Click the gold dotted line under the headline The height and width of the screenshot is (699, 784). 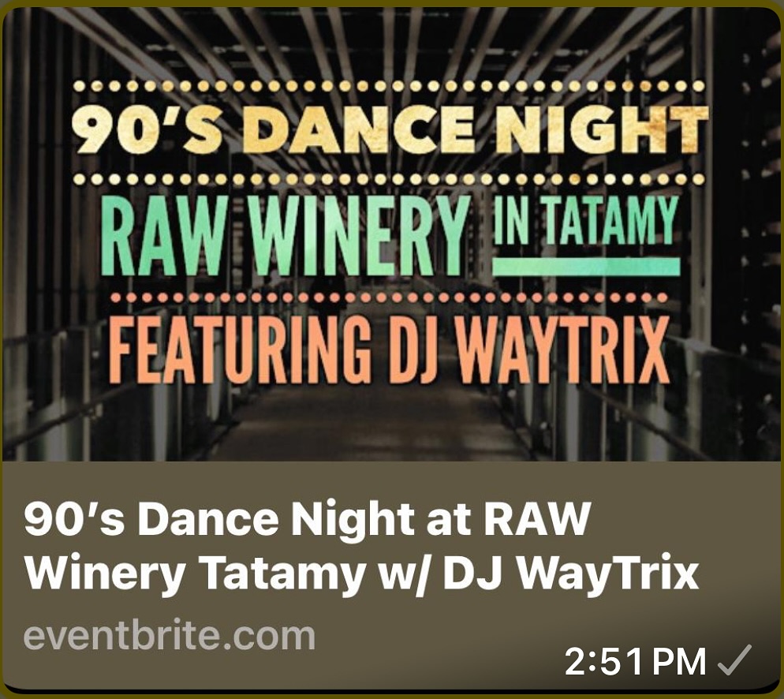click(x=389, y=179)
